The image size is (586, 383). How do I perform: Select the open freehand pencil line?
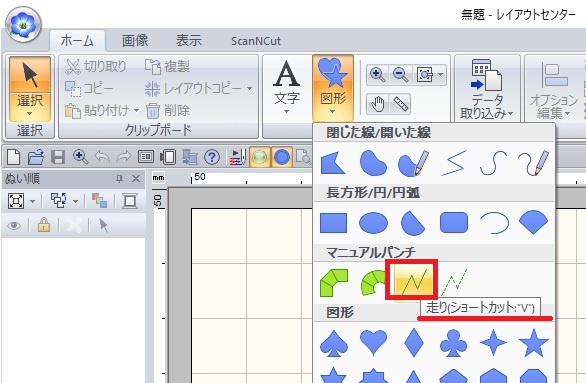point(534,163)
